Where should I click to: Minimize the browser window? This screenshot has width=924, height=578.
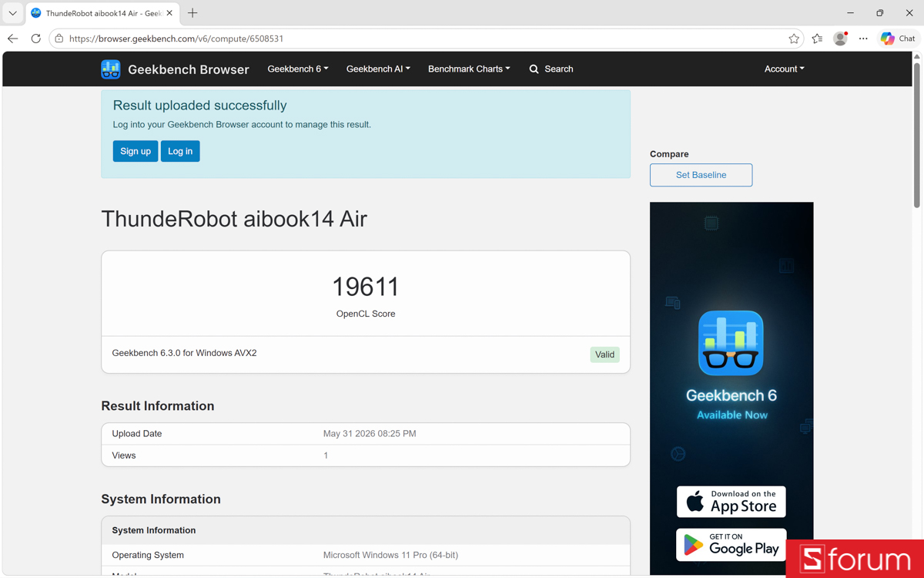[850, 13]
